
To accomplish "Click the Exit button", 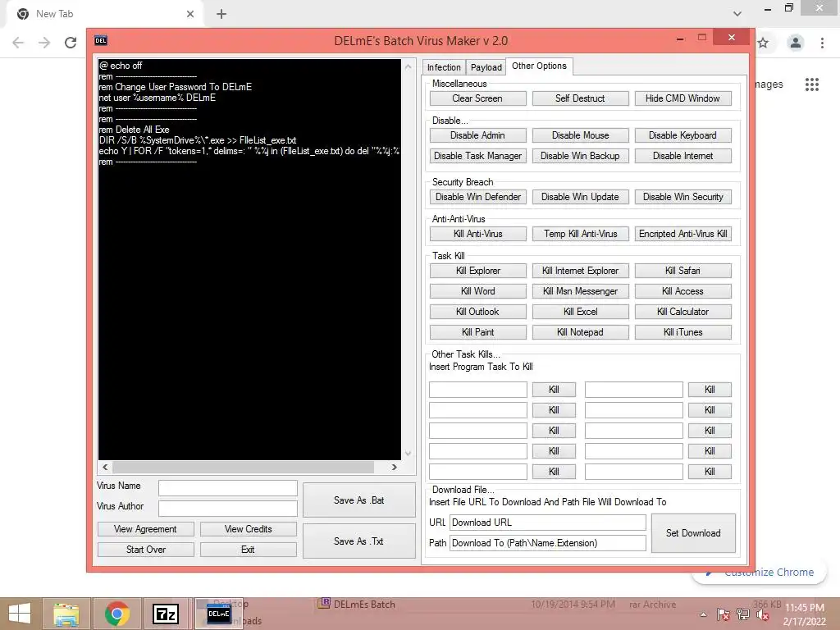I will click(248, 550).
